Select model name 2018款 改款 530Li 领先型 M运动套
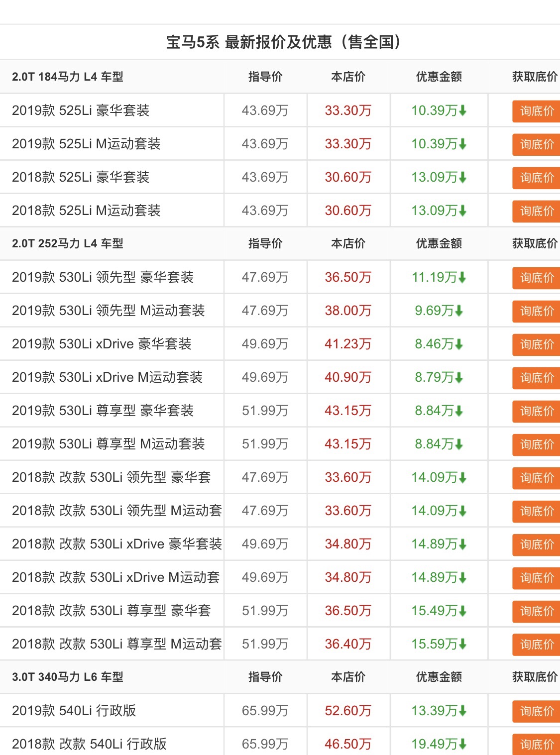The width and height of the screenshot is (560, 755). (117, 511)
